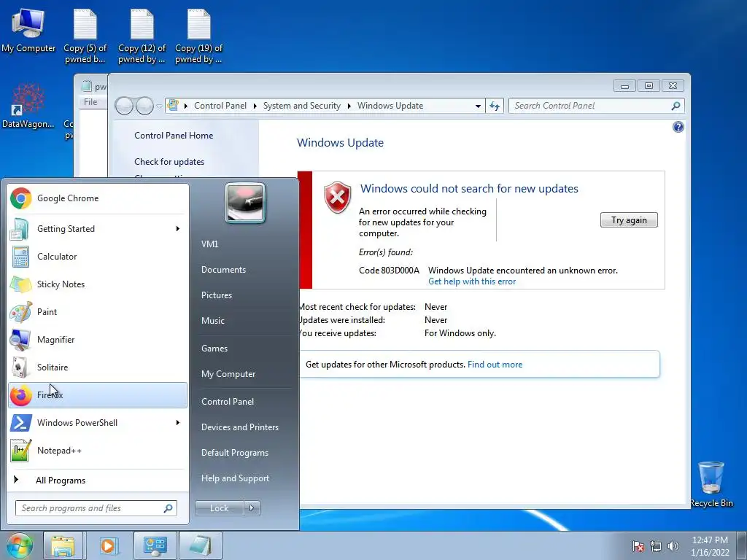Image resolution: width=747 pixels, height=560 pixels.
Task: Launch Google Chrome from Start menu
Action: pos(98,198)
